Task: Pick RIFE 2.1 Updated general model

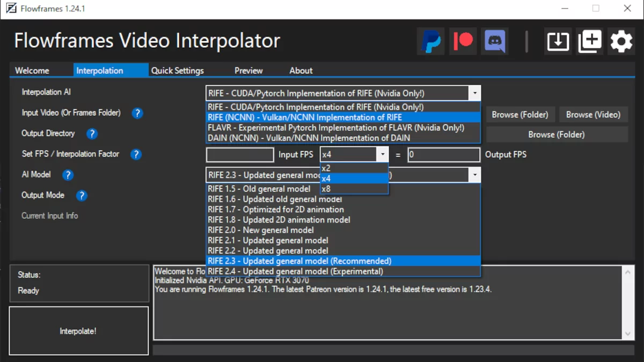Action: 343,240
